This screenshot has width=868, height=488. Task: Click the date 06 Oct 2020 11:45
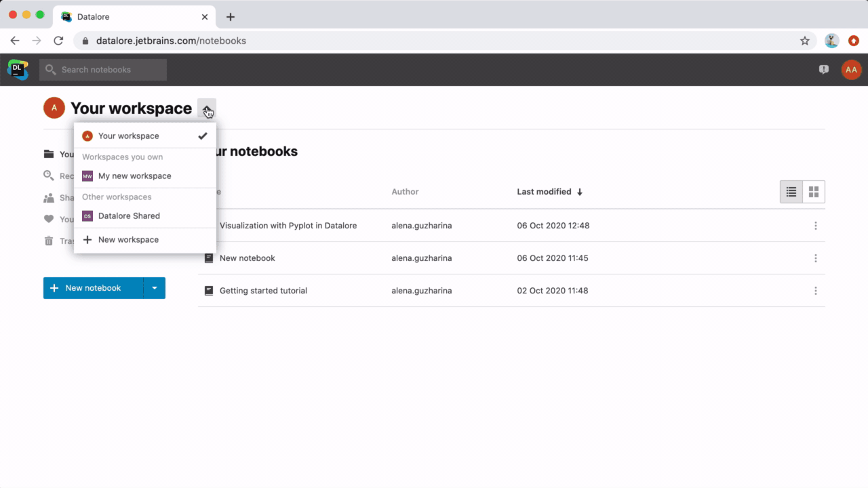point(553,258)
